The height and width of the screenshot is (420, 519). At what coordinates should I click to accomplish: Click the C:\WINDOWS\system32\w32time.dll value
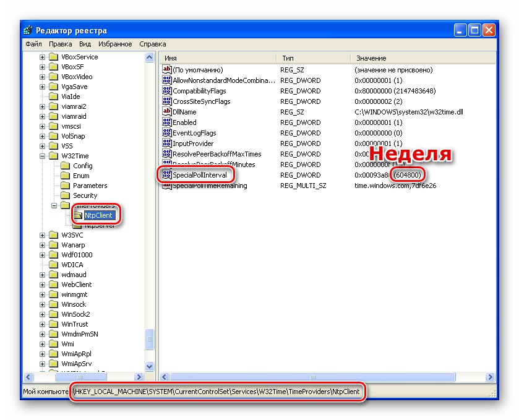[x=409, y=112]
